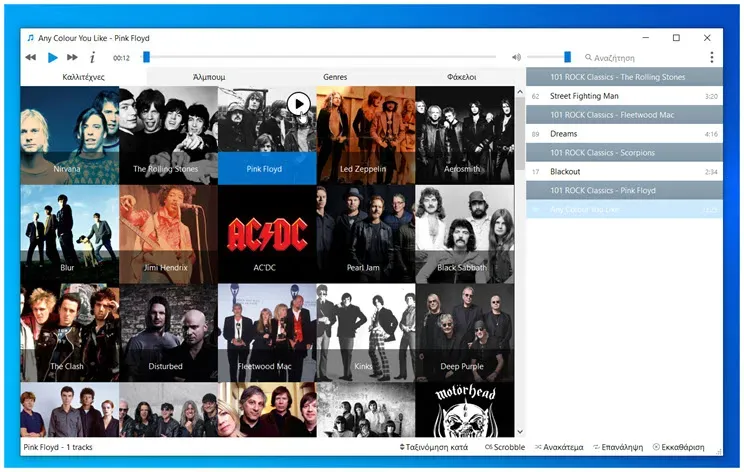Skip to the next track
The height and width of the screenshot is (472, 744).
[72, 57]
